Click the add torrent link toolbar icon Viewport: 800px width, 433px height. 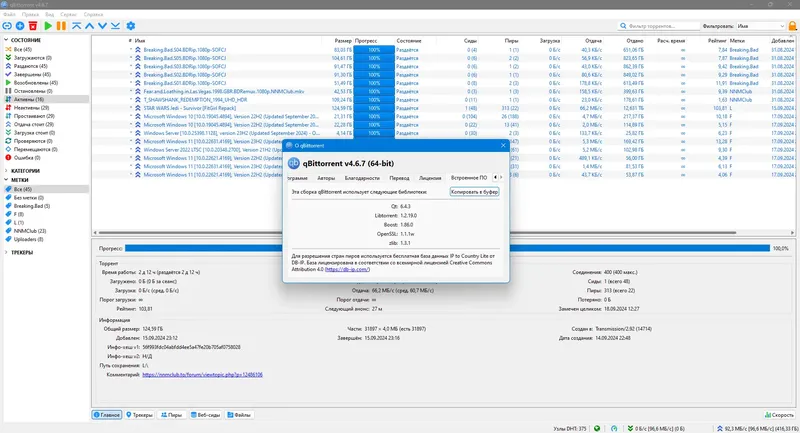pos(7,26)
